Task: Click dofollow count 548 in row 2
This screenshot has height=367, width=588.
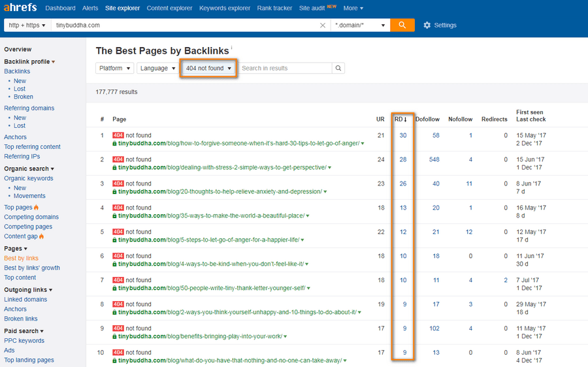Action: [434, 159]
